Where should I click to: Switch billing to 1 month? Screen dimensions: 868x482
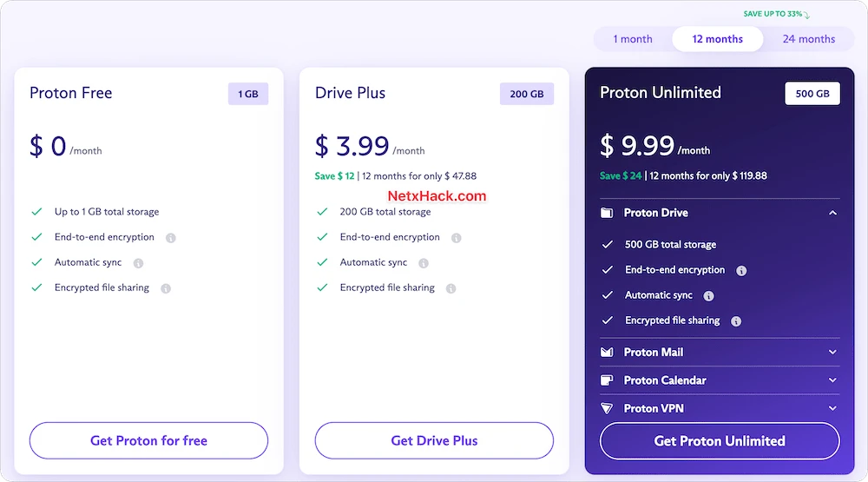[x=633, y=39]
